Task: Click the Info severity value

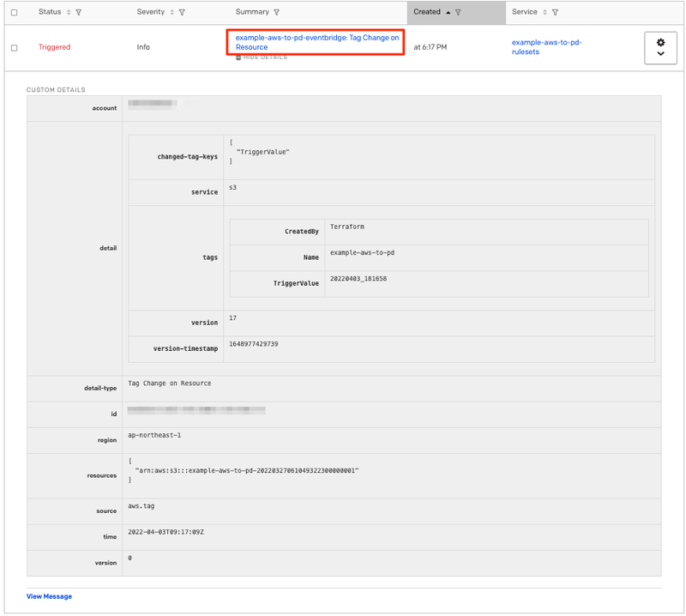Action: point(143,47)
